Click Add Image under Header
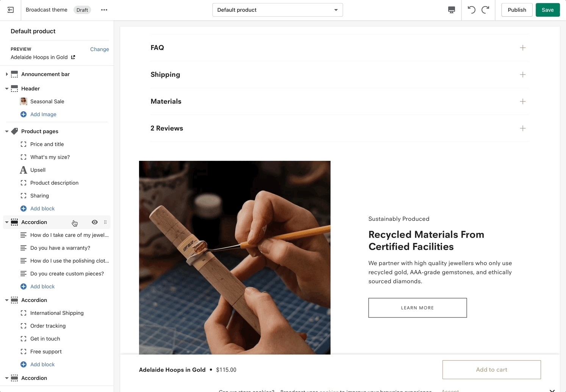566x392 pixels. [43, 114]
